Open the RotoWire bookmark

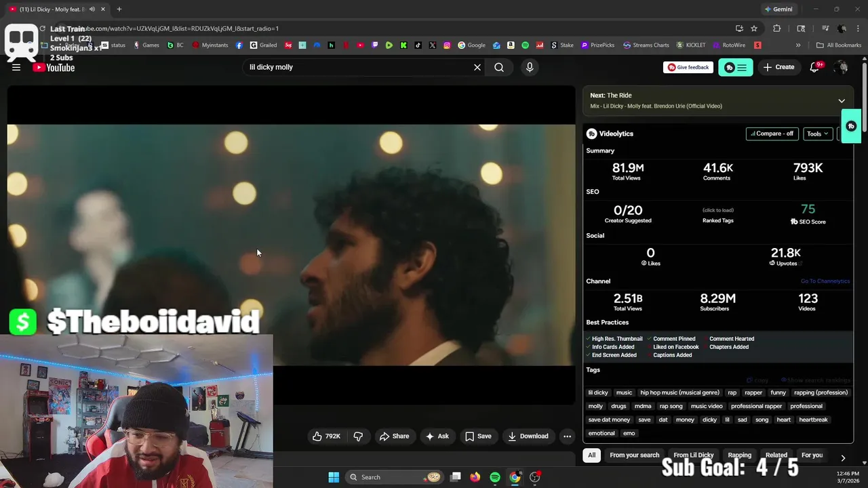point(728,45)
